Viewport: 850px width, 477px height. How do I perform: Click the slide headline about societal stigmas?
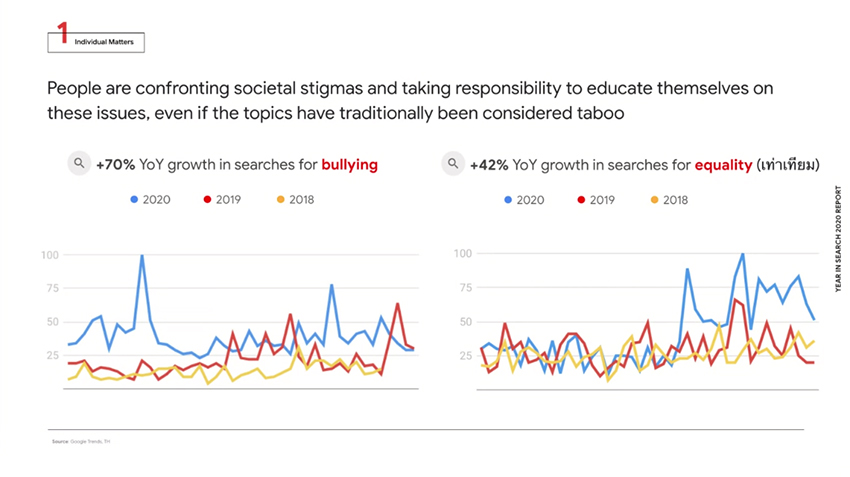point(410,101)
